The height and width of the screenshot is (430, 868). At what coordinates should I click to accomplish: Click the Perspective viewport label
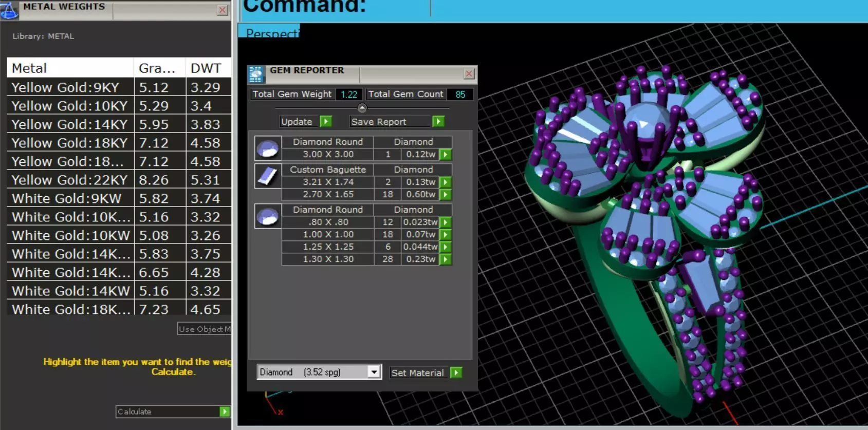click(x=272, y=33)
